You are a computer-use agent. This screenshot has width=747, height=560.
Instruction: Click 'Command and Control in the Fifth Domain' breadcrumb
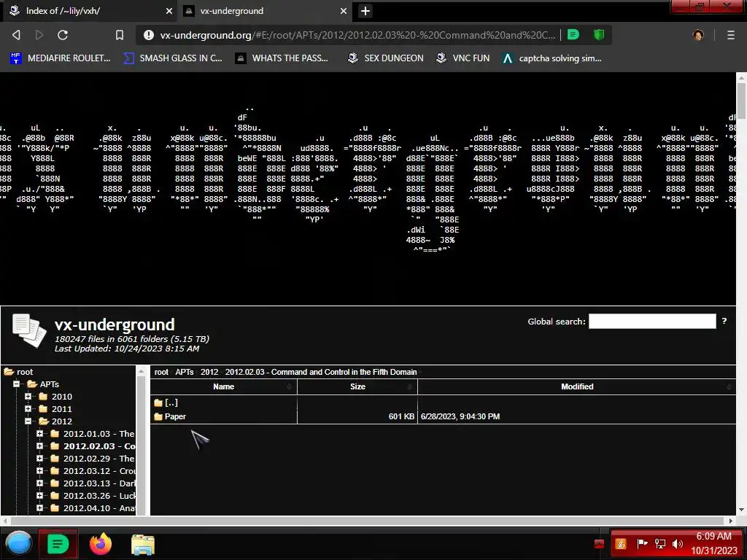click(x=344, y=372)
